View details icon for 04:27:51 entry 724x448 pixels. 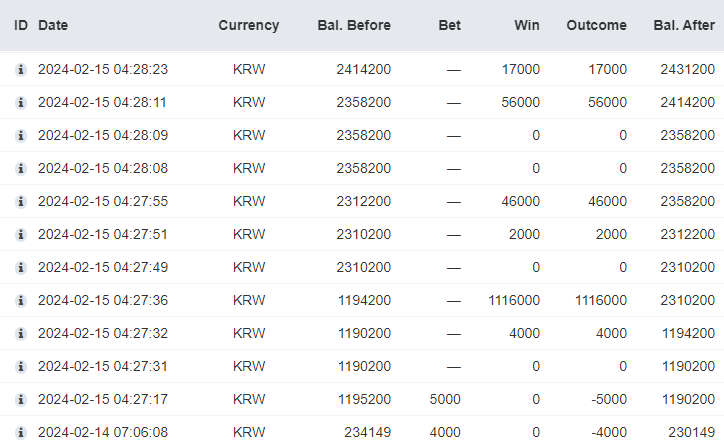(20, 235)
